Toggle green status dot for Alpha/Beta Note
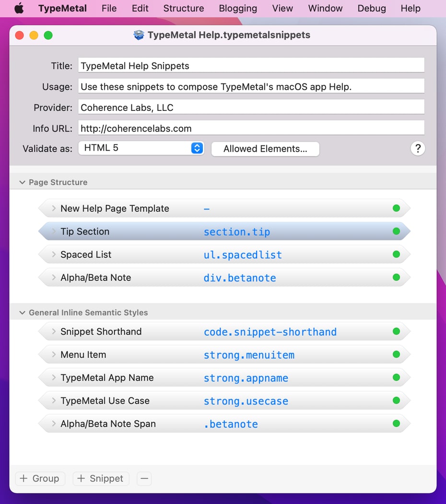This screenshot has height=504, width=446. 396,277
